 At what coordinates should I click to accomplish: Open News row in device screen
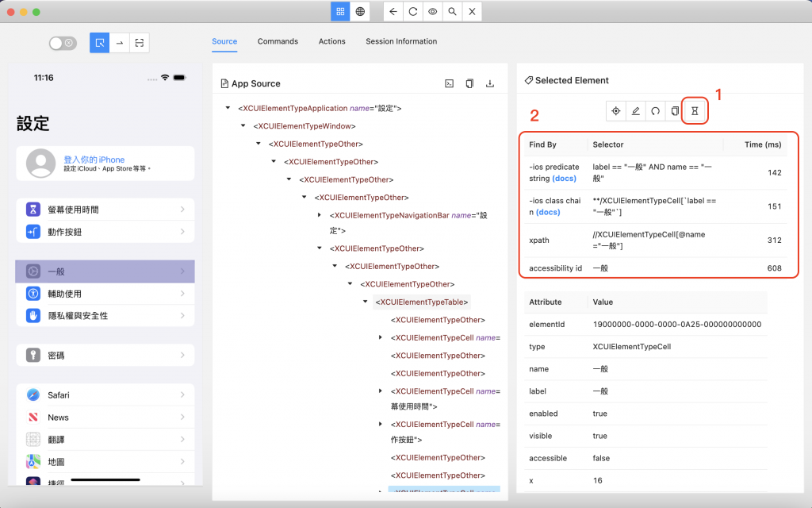[x=105, y=418]
